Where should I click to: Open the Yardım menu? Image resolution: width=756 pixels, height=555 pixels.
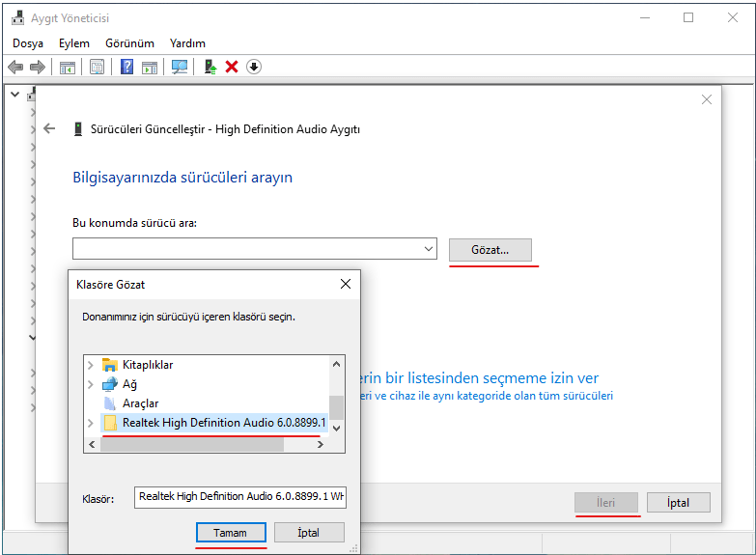(x=187, y=43)
